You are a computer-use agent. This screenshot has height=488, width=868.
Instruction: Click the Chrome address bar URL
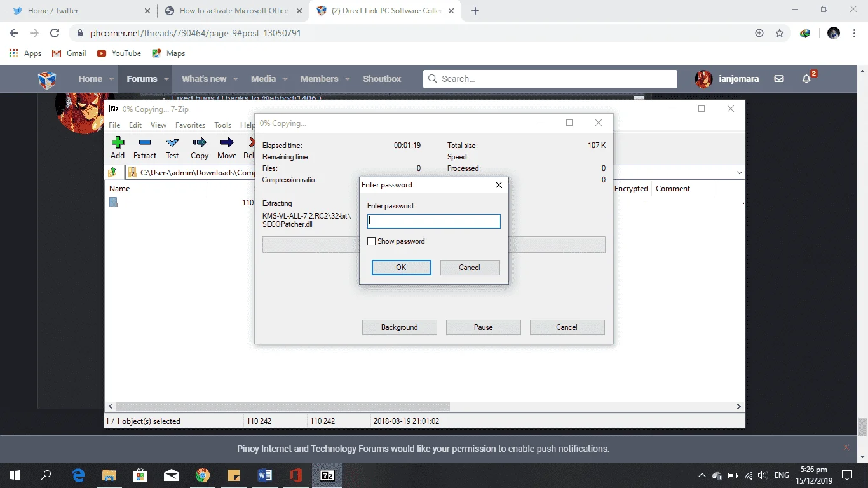tap(195, 33)
